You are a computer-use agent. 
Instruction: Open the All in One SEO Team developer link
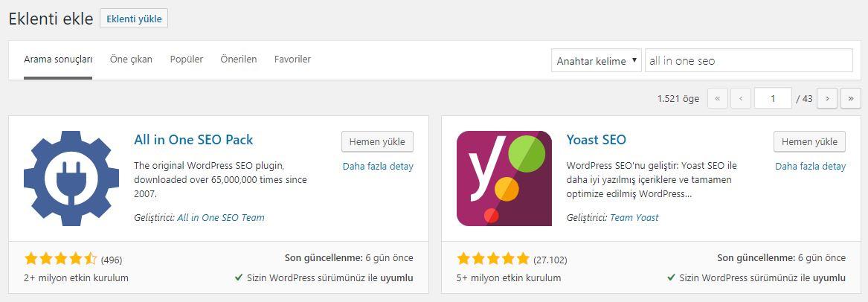click(221, 217)
